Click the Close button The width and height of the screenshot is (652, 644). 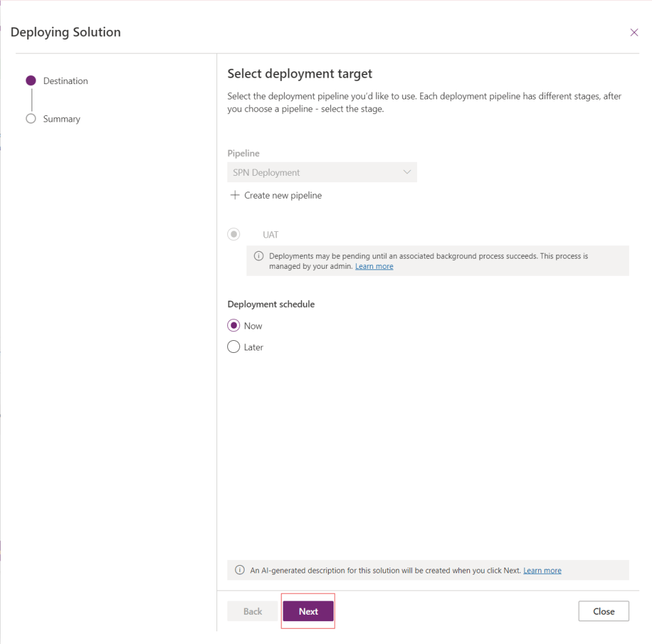point(603,610)
